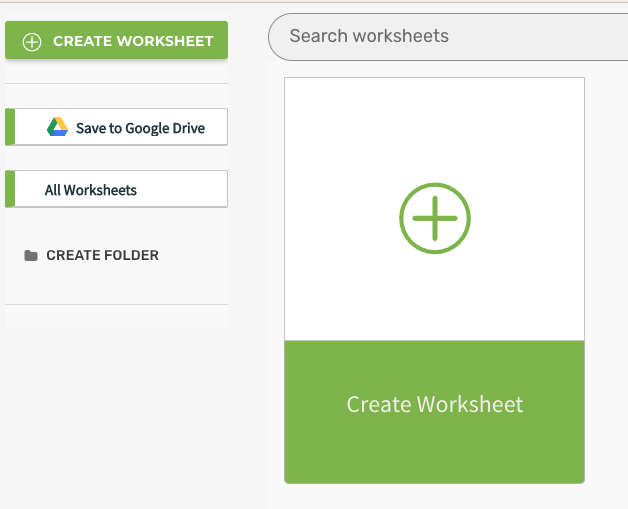
Task: Open the All Worksheets list
Action: coord(117,189)
